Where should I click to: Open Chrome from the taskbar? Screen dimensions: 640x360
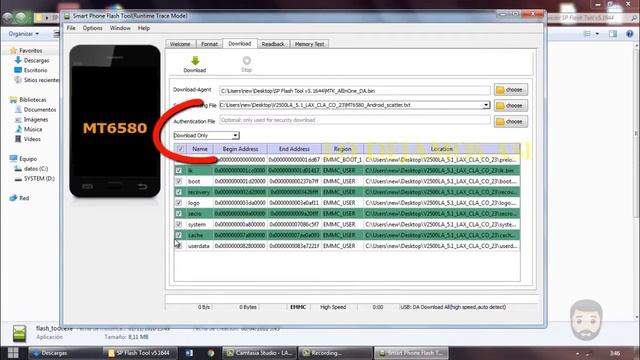(x=211, y=353)
